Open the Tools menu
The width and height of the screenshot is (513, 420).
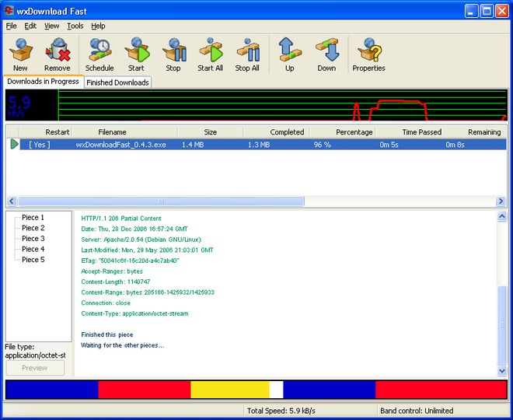[x=75, y=26]
